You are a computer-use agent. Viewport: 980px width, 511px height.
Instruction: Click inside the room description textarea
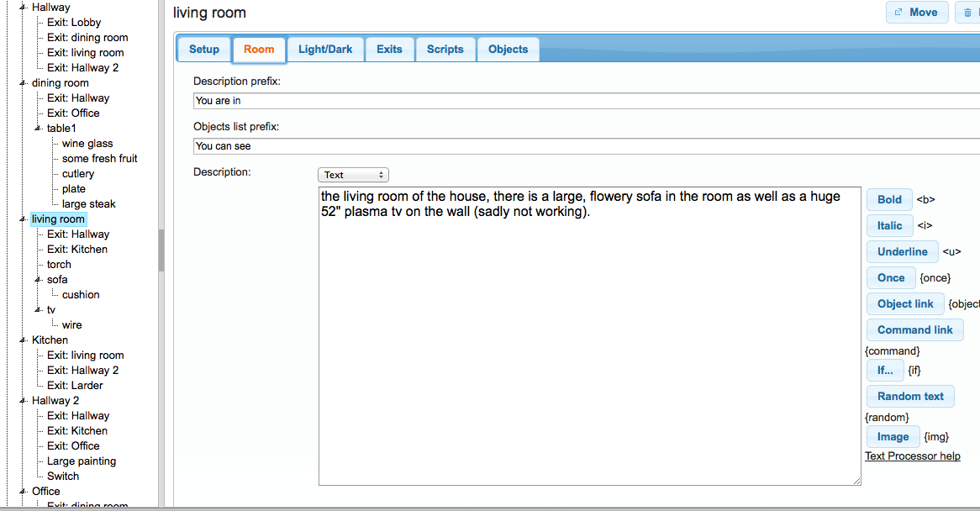[588, 336]
